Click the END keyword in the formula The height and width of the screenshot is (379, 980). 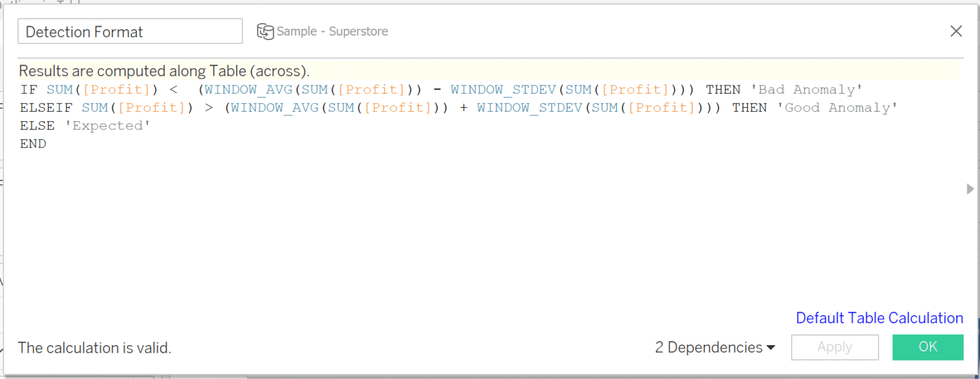(x=33, y=144)
